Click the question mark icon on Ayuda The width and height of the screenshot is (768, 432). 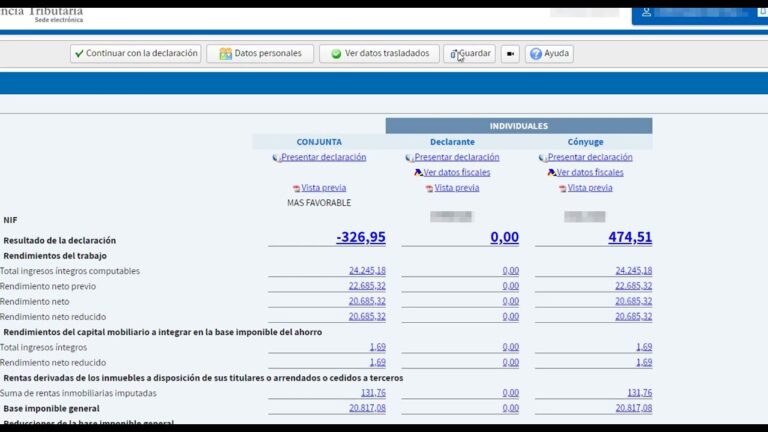tap(536, 53)
